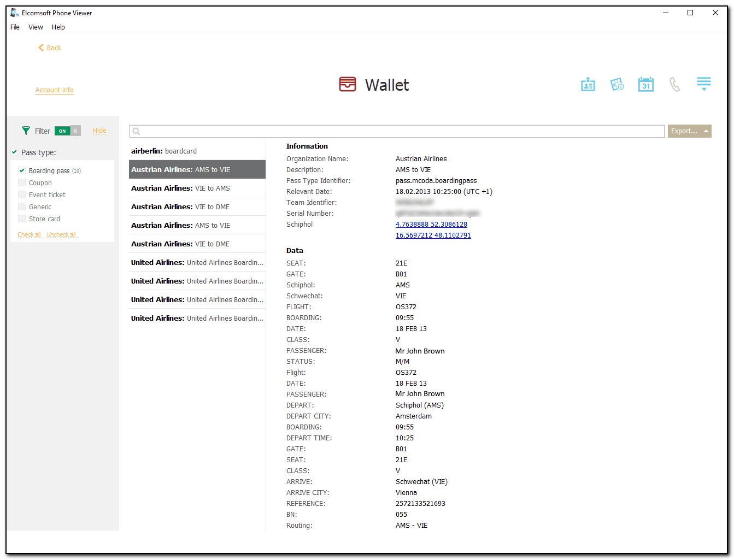Click the red Wallet icon in header
Viewport: 734px width, 560px height.
[x=348, y=85]
